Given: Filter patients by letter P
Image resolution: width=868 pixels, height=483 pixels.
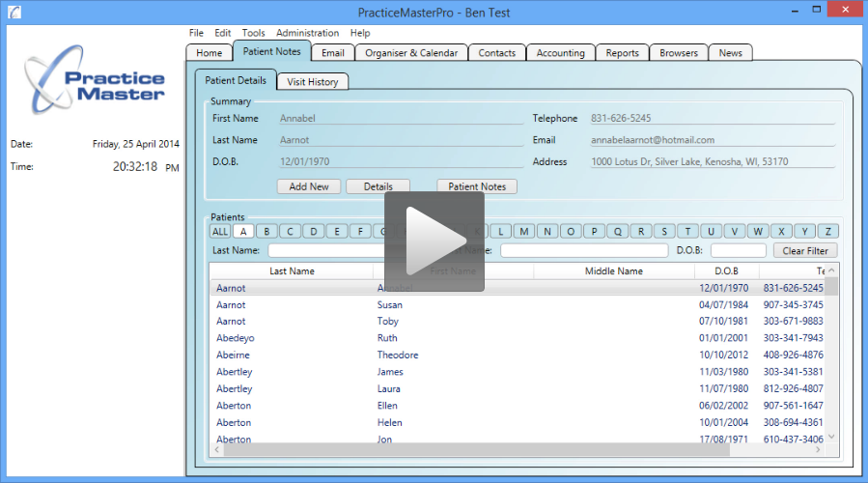Looking at the screenshot, I should pos(594,232).
